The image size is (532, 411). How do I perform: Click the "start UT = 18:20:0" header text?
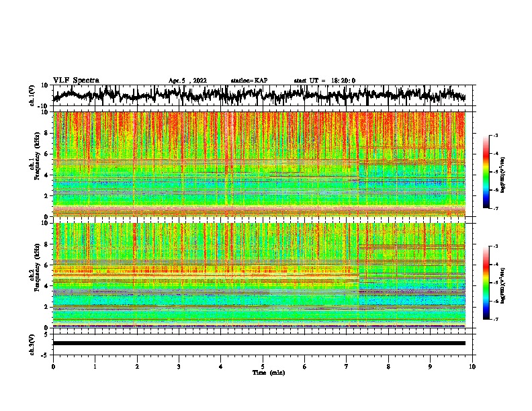[324, 81]
